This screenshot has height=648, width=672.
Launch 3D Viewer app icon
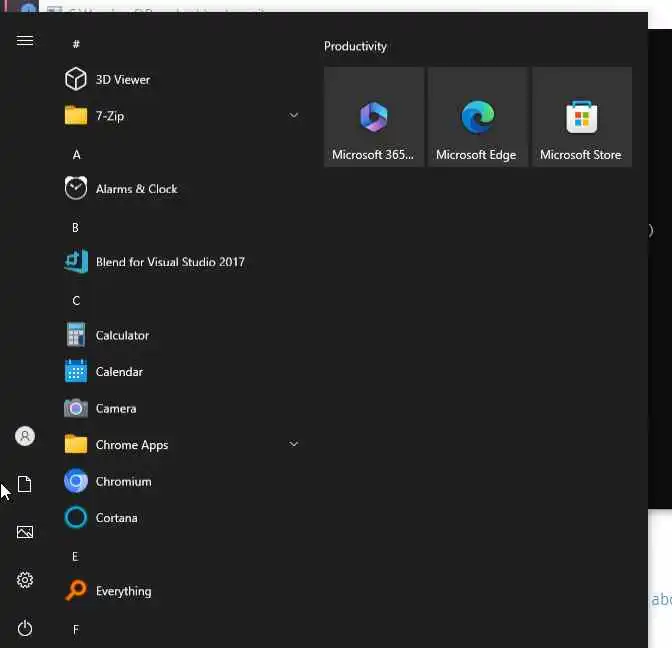76,79
